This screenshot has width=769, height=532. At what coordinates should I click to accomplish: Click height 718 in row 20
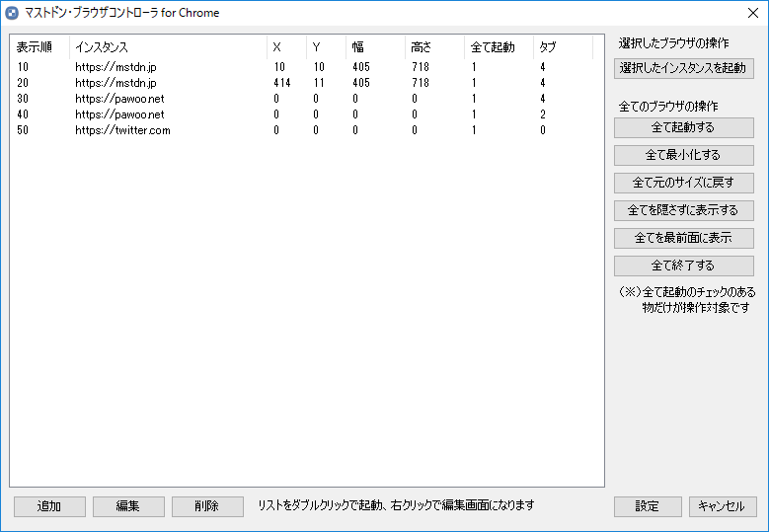[x=421, y=83]
